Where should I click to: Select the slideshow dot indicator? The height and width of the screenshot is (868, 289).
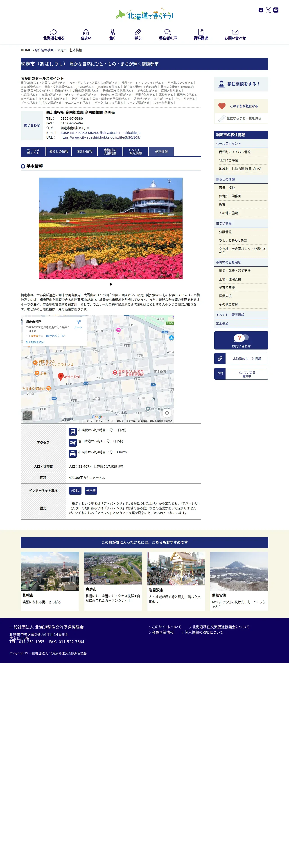[x=111, y=284]
